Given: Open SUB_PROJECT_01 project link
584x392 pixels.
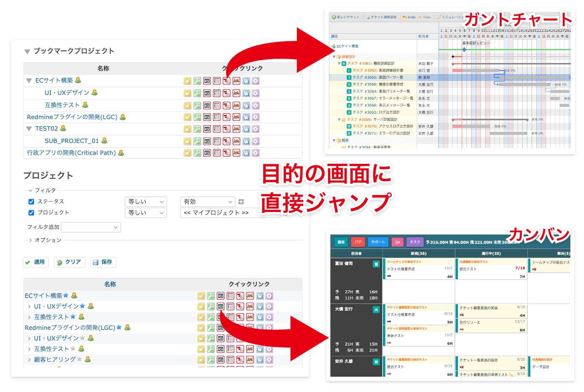Looking at the screenshot, I should click(x=72, y=141).
